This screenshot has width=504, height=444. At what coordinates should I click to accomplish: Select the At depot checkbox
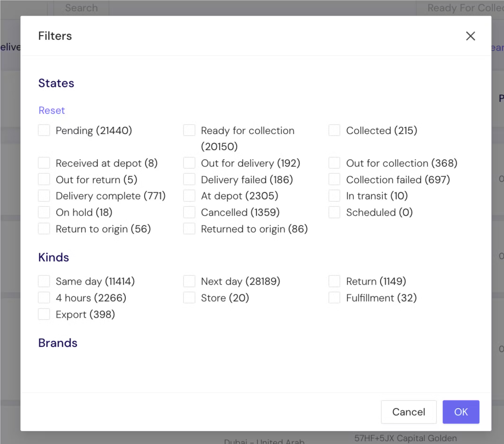click(189, 196)
